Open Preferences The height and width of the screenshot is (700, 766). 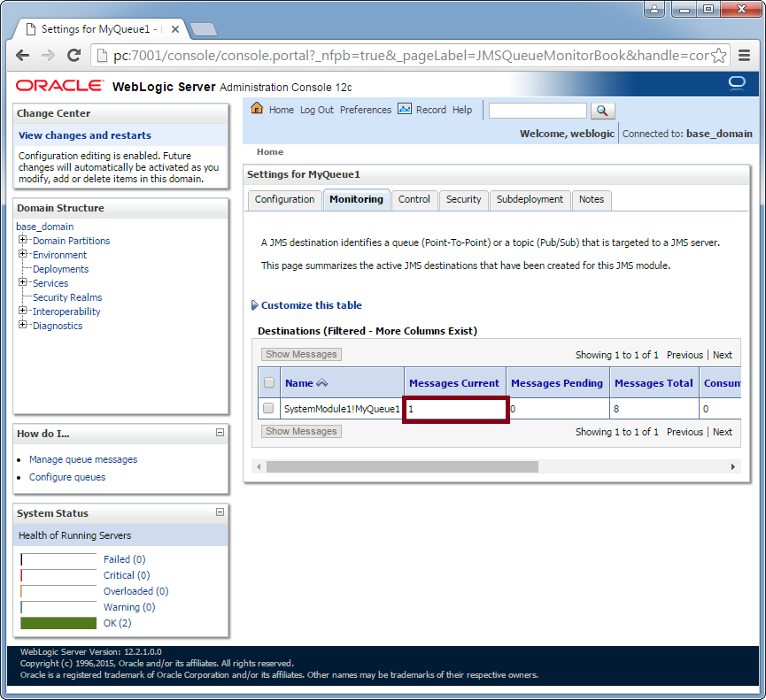coord(366,110)
